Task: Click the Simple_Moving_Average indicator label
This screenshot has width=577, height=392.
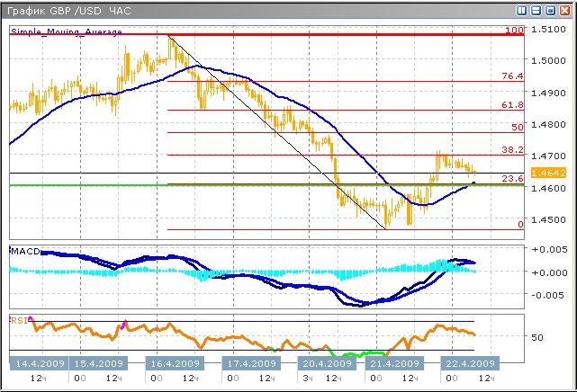Action: [x=66, y=31]
